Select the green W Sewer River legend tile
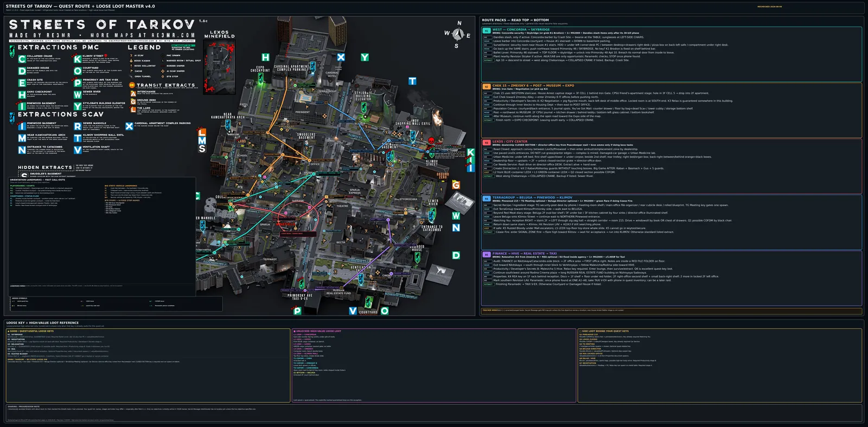Screen dimensions: 868x427 [x=78, y=94]
